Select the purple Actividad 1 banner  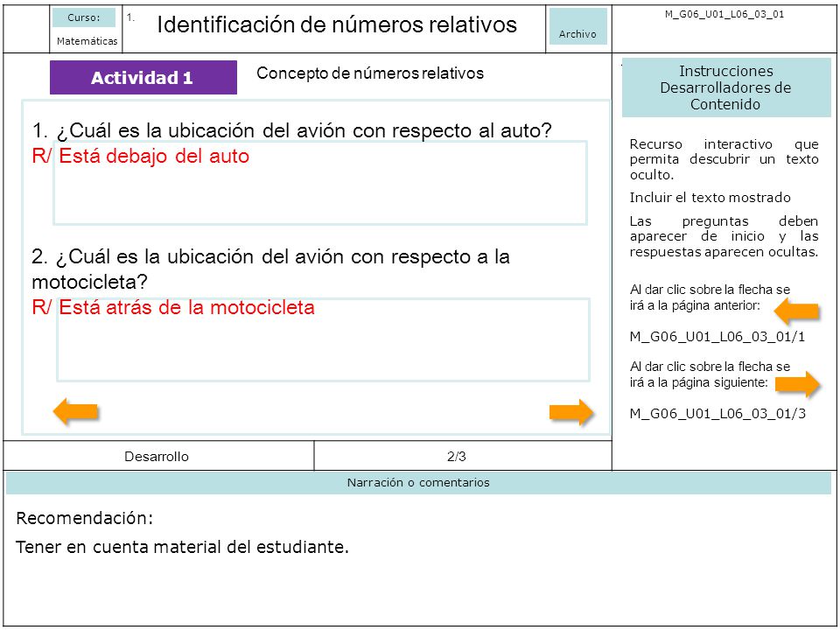[x=143, y=78]
